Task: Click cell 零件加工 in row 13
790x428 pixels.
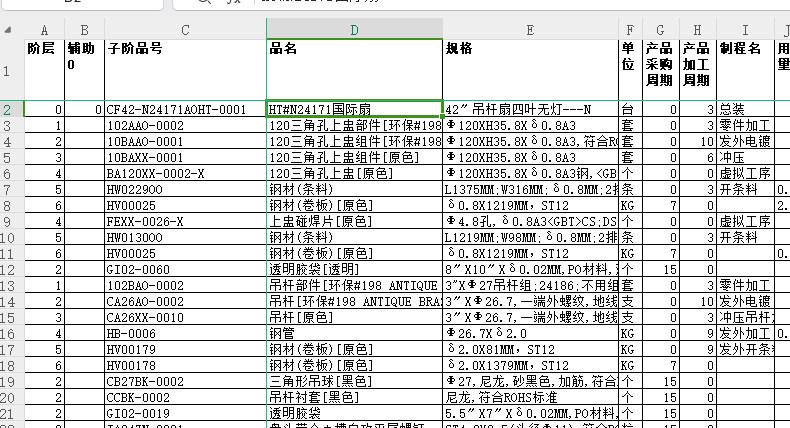Action: point(745,285)
